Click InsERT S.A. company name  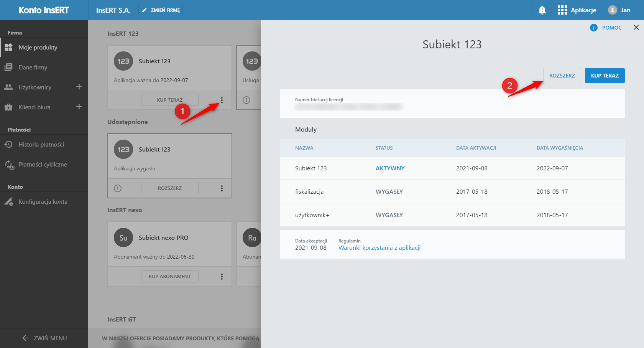(x=113, y=10)
